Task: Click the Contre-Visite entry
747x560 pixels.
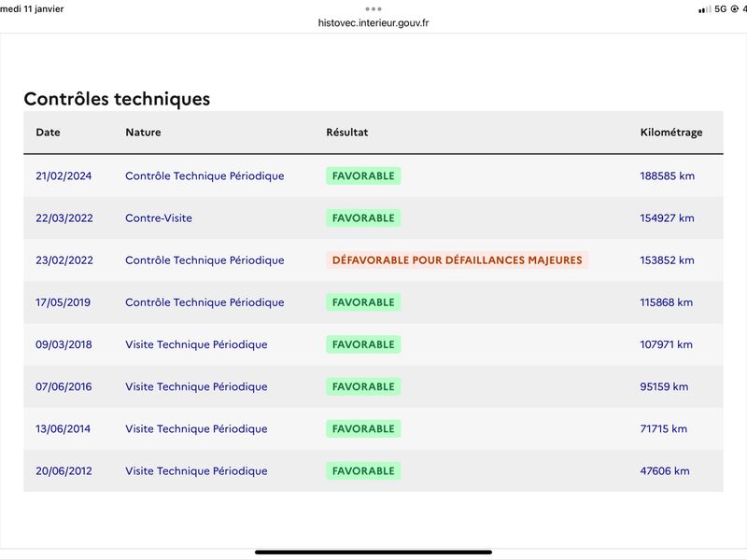Action: click(x=159, y=218)
